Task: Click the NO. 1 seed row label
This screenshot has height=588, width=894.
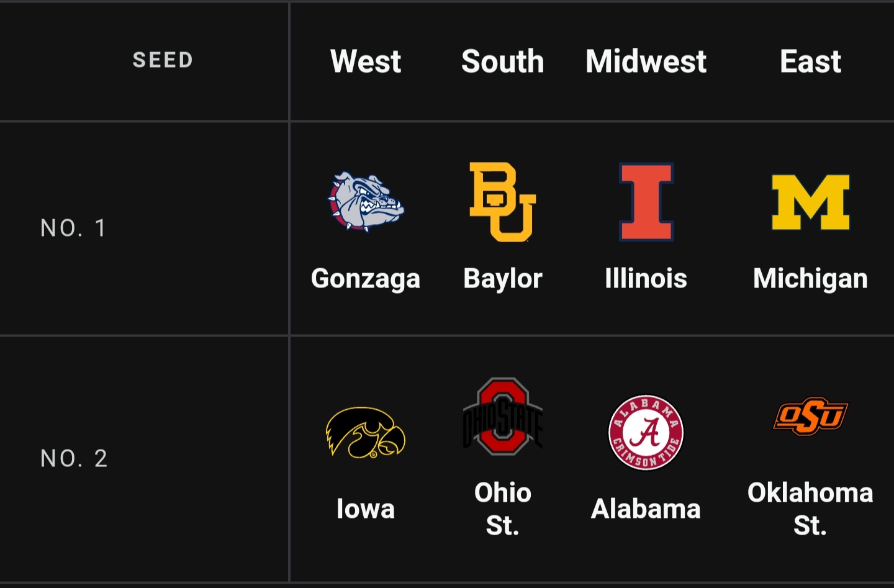Action: [x=73, y=228]
